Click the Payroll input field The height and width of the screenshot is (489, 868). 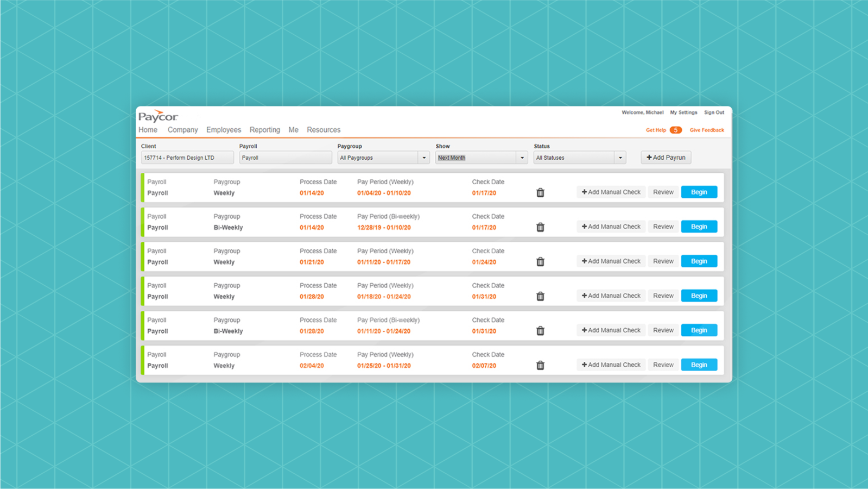pyautogui.click(x=286, y=158)
